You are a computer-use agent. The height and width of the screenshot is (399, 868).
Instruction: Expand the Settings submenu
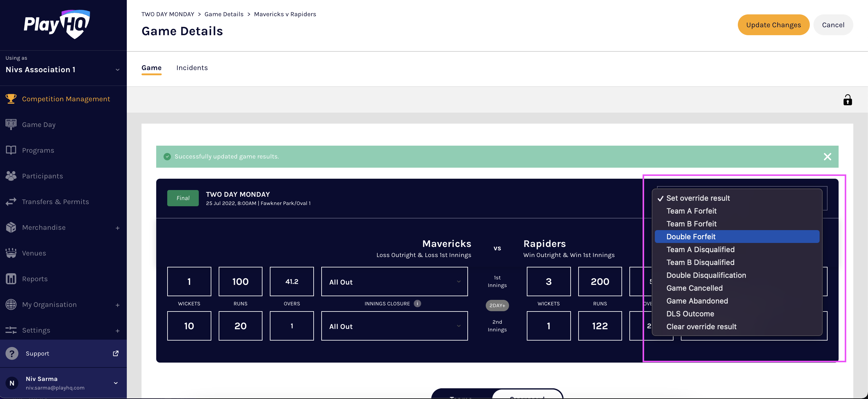[117, 331]
